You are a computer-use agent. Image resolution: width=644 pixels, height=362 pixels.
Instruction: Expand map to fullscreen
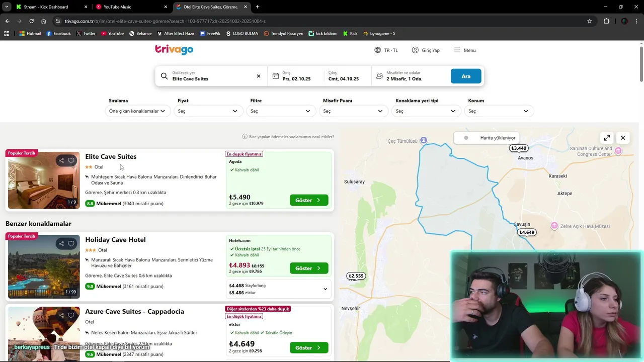607,138
